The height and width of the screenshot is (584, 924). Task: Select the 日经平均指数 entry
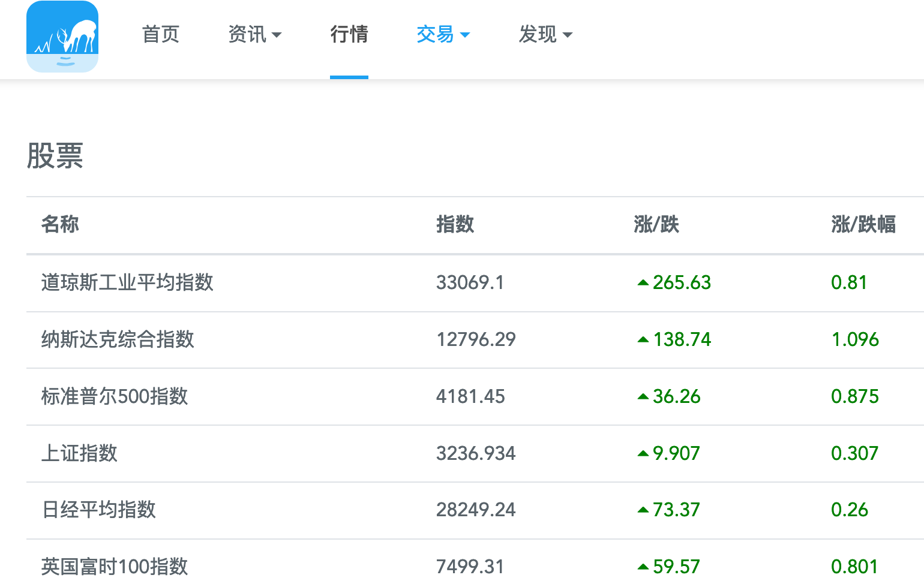(98, 510)
